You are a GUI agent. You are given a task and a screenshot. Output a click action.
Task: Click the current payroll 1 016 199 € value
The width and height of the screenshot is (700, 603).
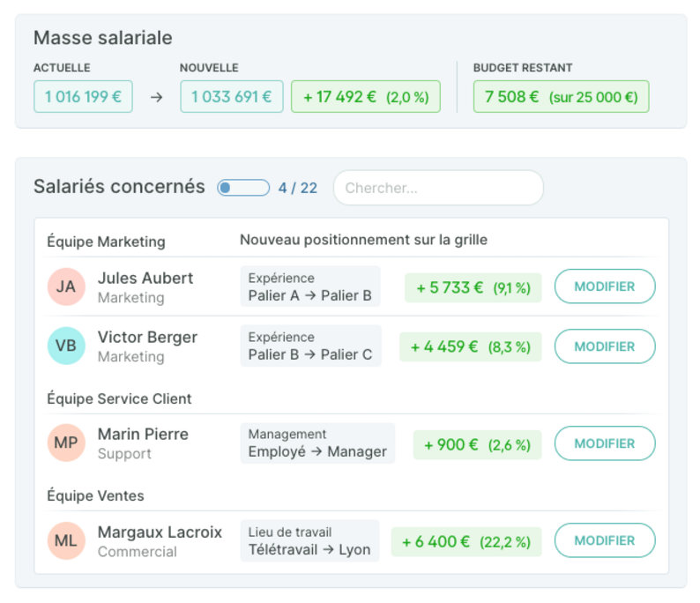coord(83,96)
